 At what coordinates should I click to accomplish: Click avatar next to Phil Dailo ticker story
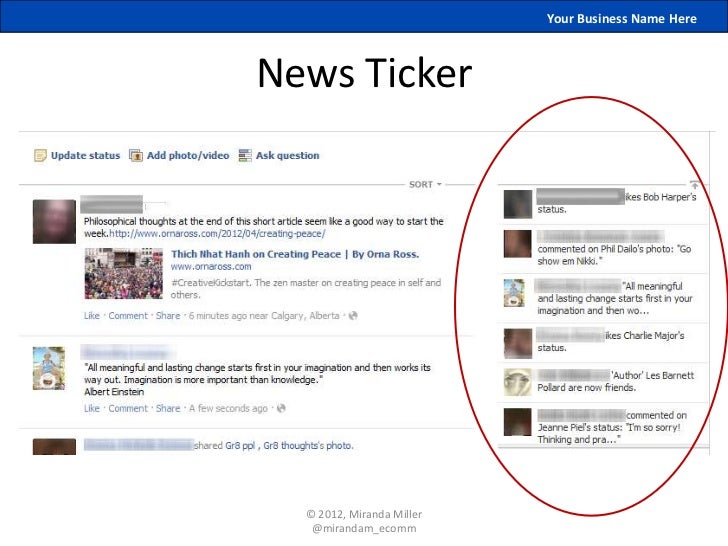(x=518, y=244)
